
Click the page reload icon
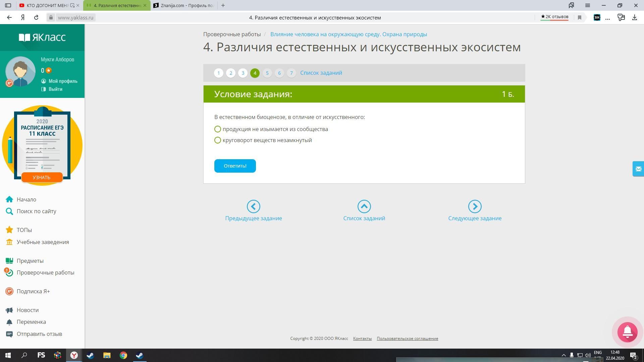pyautogui.click(x=36, y=17)
